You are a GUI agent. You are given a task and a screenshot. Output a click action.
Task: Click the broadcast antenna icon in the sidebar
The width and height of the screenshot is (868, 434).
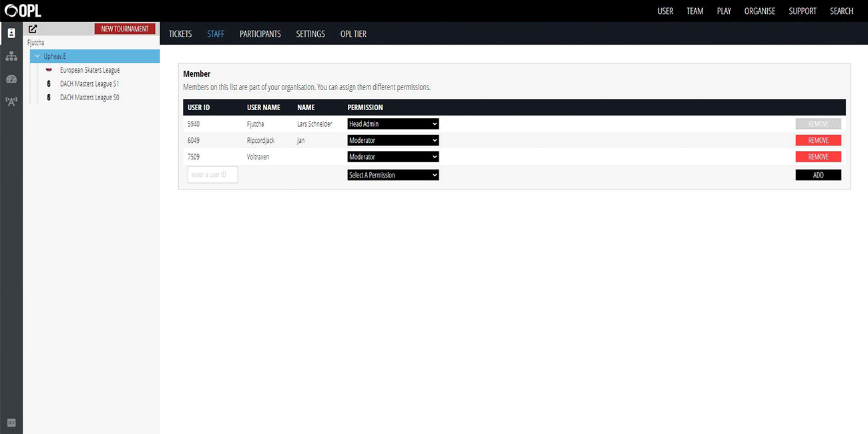[x=11, y=101]
